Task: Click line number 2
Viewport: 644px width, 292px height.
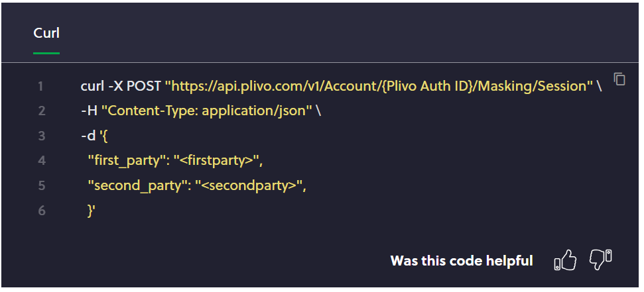Action: pyautogui.click(x=41, y=111)
